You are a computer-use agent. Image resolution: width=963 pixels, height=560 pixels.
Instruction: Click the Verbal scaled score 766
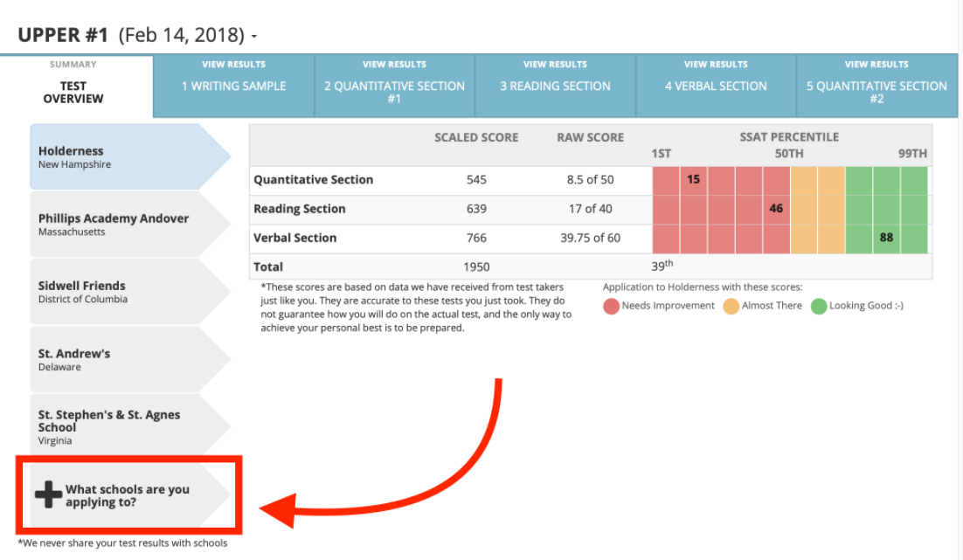pos(476,238)
